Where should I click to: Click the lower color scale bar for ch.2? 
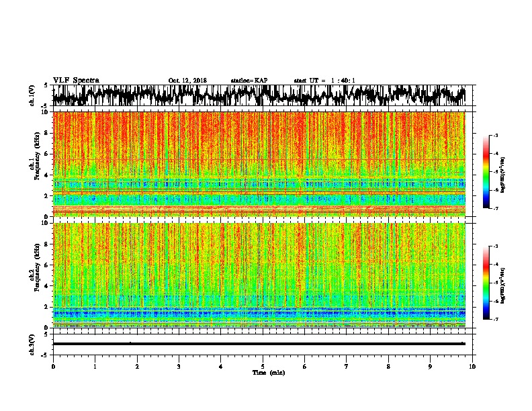486,283
